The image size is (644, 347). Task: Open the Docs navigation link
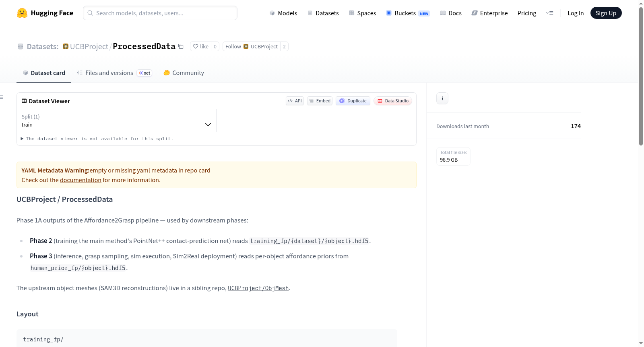[451, 13]
